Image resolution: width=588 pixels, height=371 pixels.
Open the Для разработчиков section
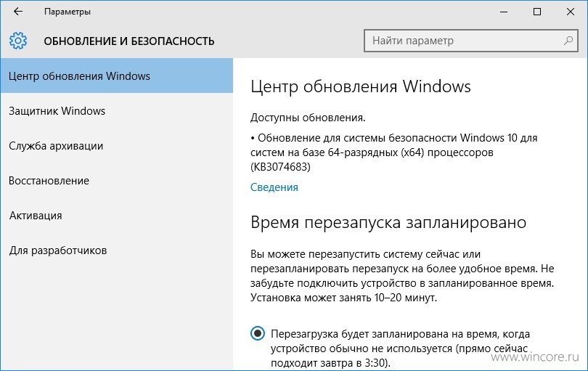pos(117,250)
